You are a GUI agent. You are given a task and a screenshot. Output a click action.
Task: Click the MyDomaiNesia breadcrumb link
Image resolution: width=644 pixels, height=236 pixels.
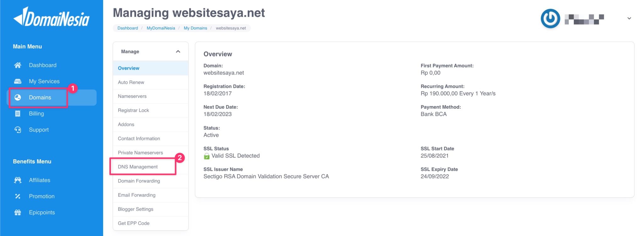(161, 28)
